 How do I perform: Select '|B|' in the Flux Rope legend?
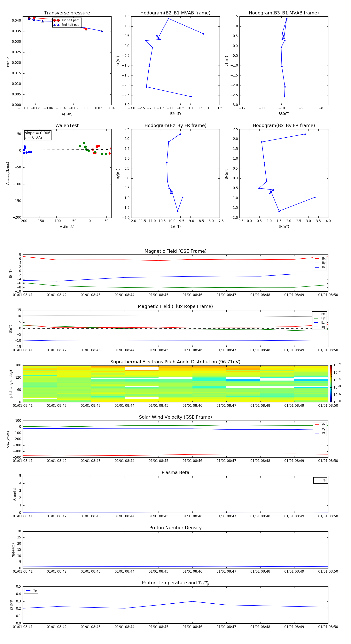pyautogui.click(x=320, y=327)
